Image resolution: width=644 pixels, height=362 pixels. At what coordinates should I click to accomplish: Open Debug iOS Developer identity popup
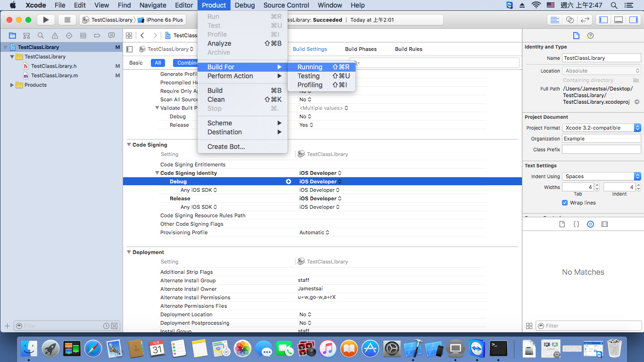(321, 181)
